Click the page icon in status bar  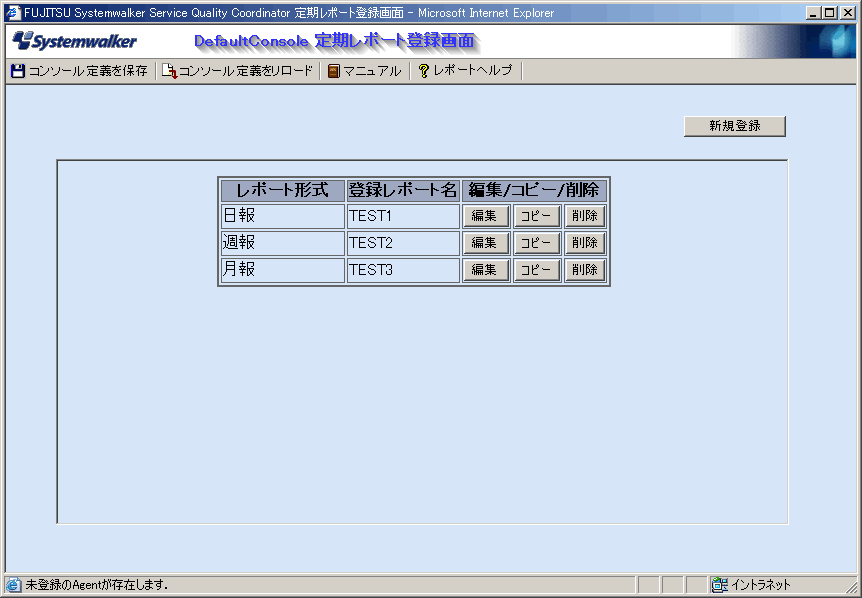[x=13, y=585]
